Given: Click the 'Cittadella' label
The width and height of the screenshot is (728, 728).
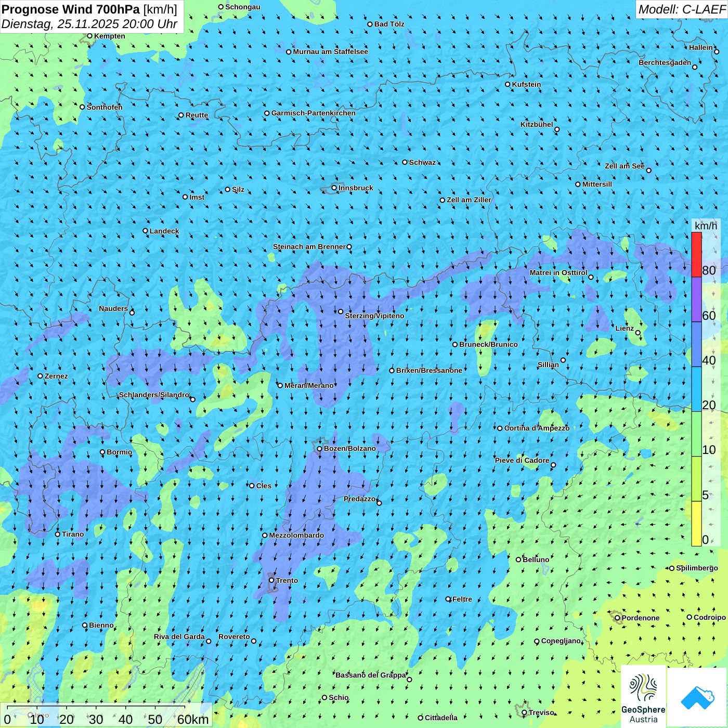Looking at the screenshot, I should (x=441, y=718).
